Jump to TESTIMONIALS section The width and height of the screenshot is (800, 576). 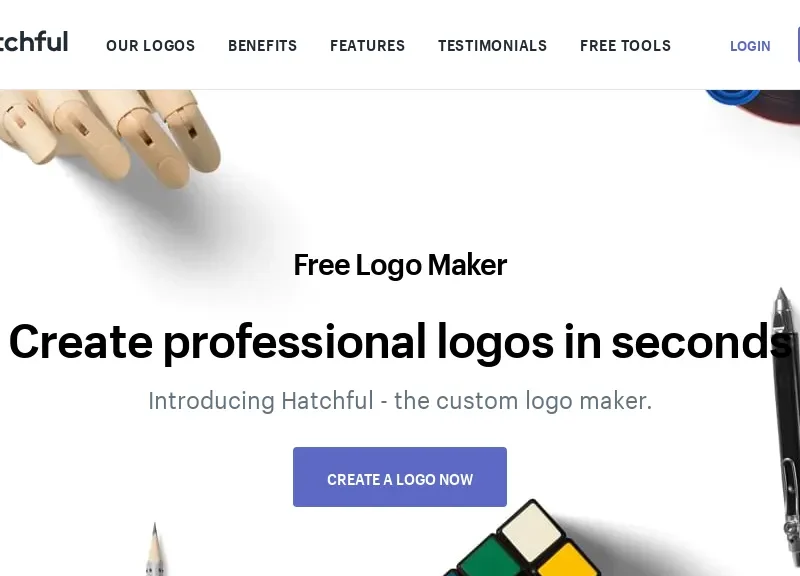tap(492, 46)
